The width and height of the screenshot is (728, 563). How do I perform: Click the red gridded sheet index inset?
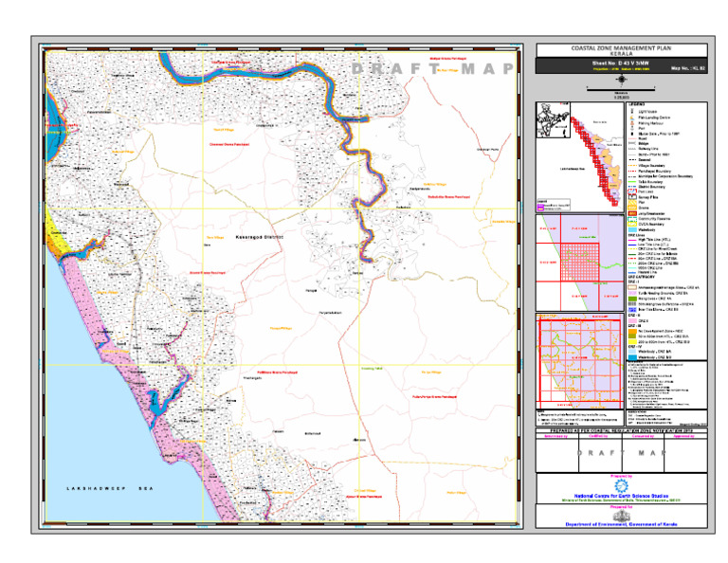pyautogui.click(x=580, y=263)
